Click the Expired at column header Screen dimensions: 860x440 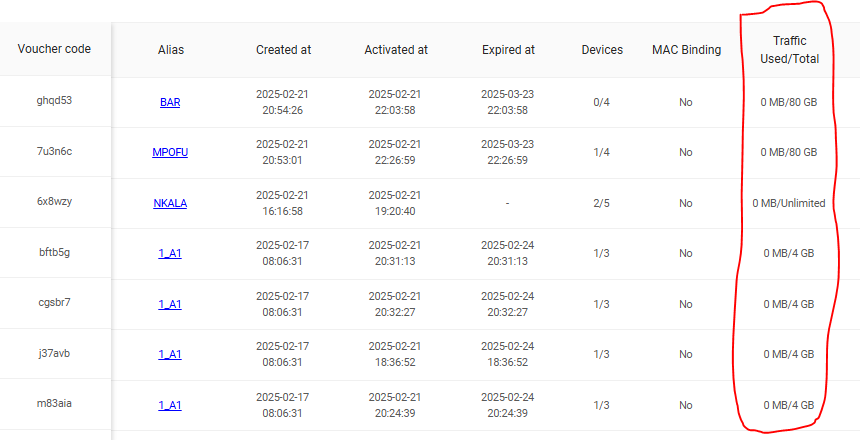tap(508, 50)
